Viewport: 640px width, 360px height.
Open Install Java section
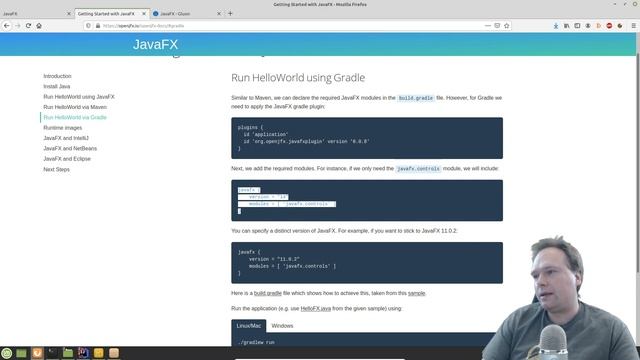pyautogui.click(x=57, y=87)
